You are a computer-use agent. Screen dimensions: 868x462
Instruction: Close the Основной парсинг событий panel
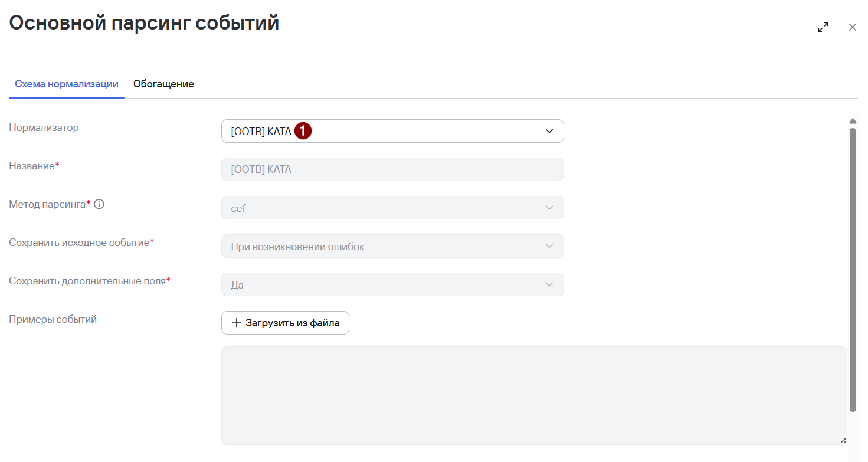point(852,27)
